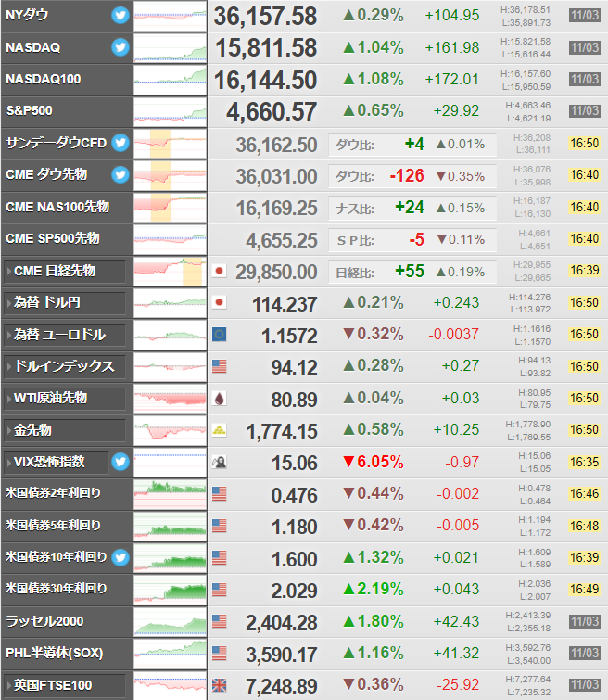This screenshot has height=700, width=608.
Task: Open the 米国債券30年利回り mini chart
Action: (171, 590)
